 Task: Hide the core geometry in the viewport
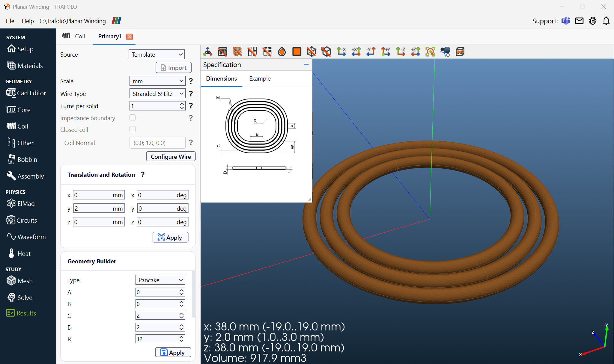click(x=222, y=52)
